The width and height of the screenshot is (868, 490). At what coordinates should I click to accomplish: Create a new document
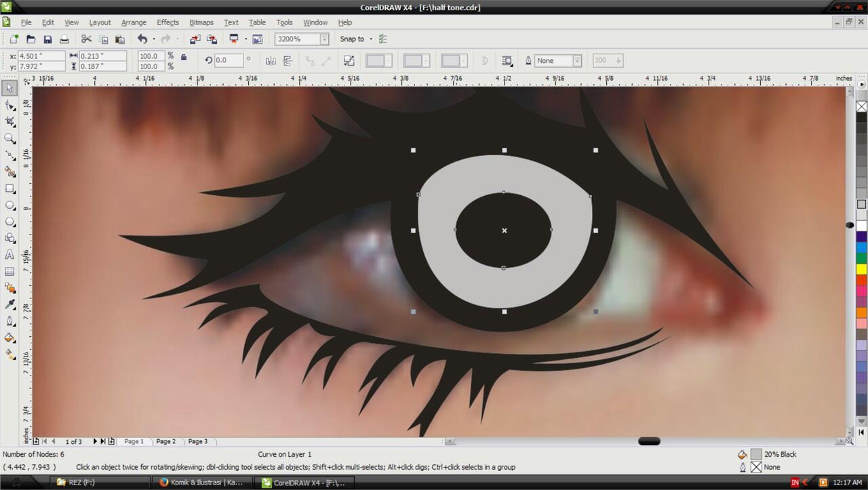14,39
